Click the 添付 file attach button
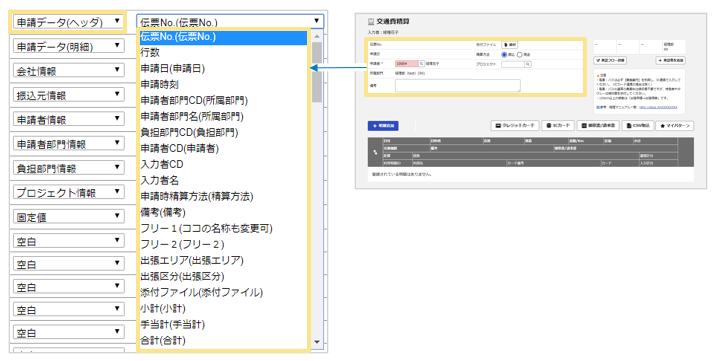The height and width of the screenshot is (361, 712). (x=509, y=45)
